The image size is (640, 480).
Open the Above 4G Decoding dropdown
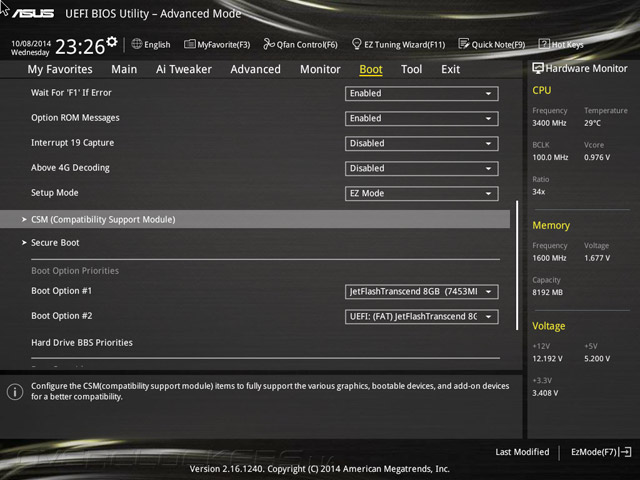tap(421, 168)
